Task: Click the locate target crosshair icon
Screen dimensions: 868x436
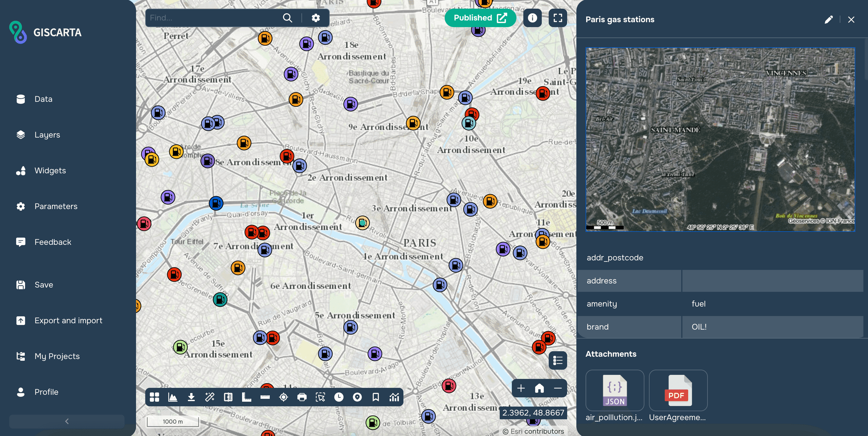Action: (x=283, y=397)
